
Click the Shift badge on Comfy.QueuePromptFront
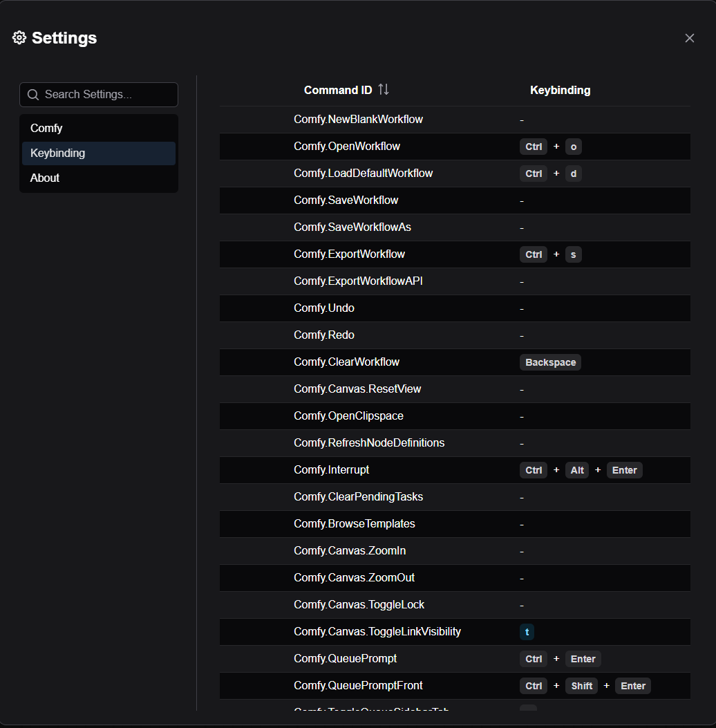(x=581, y=685)
